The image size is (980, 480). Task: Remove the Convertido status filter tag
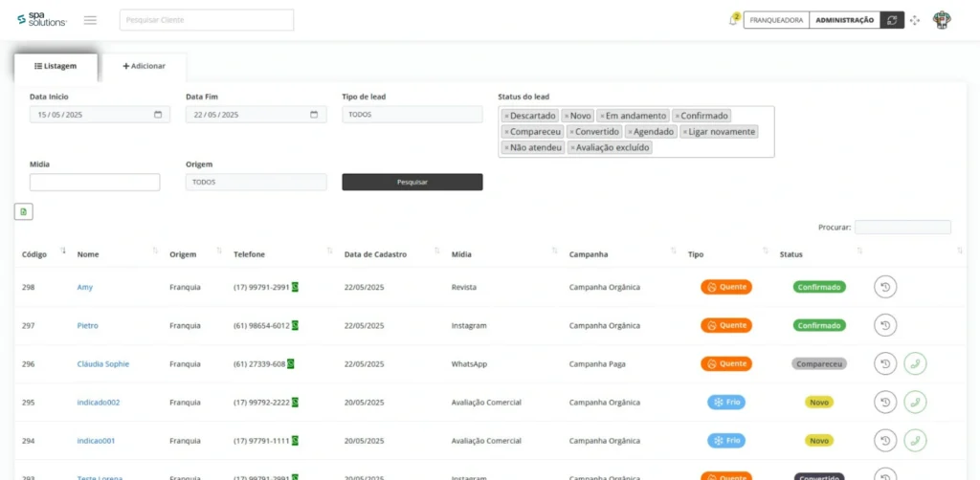click(571, 132)
